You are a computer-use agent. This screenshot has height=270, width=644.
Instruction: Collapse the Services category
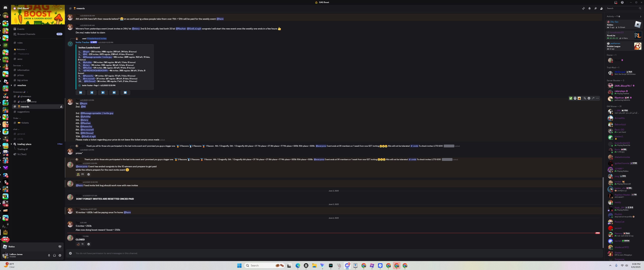click(18, 66)
